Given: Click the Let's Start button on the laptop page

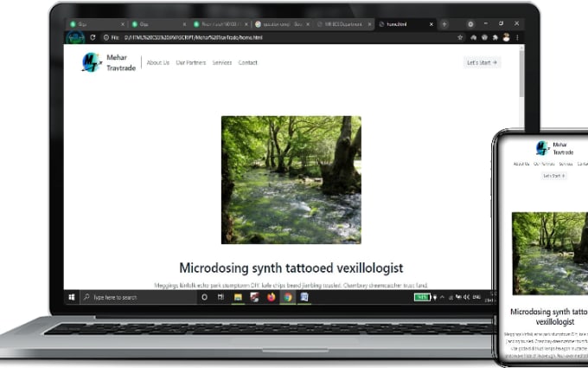Looking at the screenshot, I should click(x=482, y=62).
